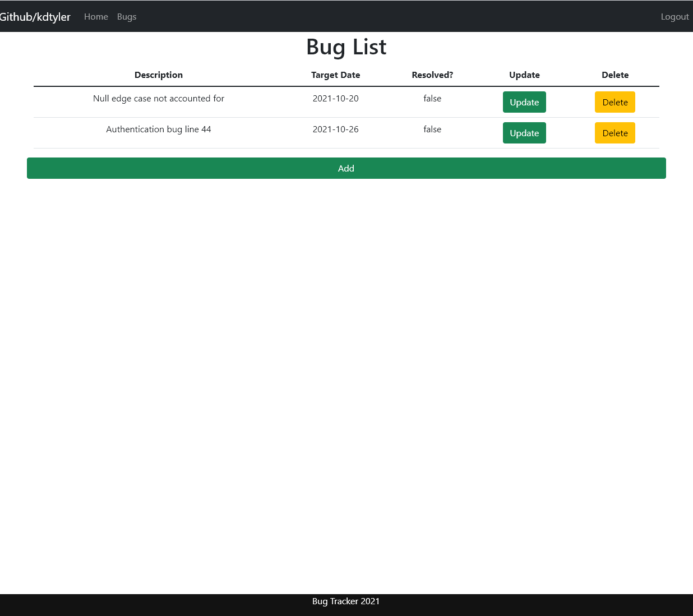Click the 2021-10-20 target date cell
693x616 pixels.
336,99
